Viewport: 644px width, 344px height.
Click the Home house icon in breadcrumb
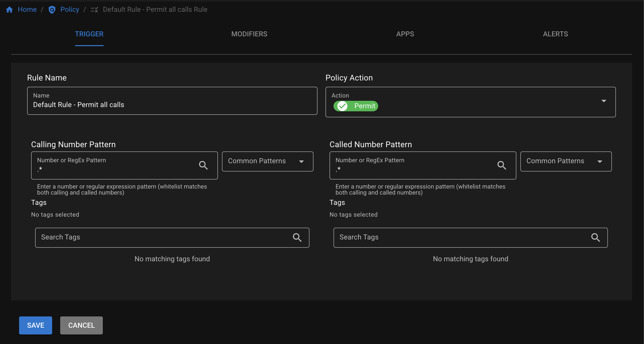pos(10,10)
